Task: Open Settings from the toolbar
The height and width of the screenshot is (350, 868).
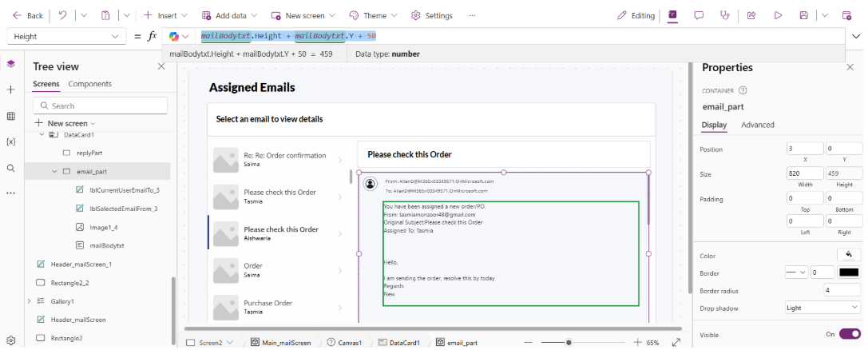Action: click(432, 15)
